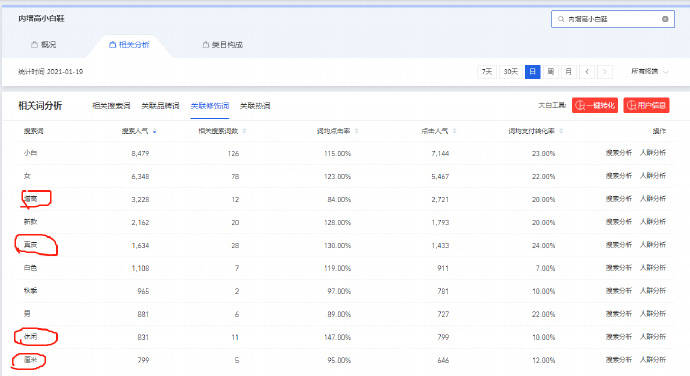Switch time granularity to 月
This screenshot has width=690, height=376.
(x=569, y=71)
